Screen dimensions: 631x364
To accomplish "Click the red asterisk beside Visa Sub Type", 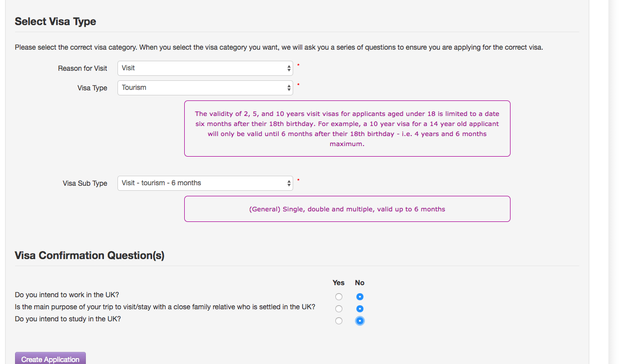I will pos(298,180).
